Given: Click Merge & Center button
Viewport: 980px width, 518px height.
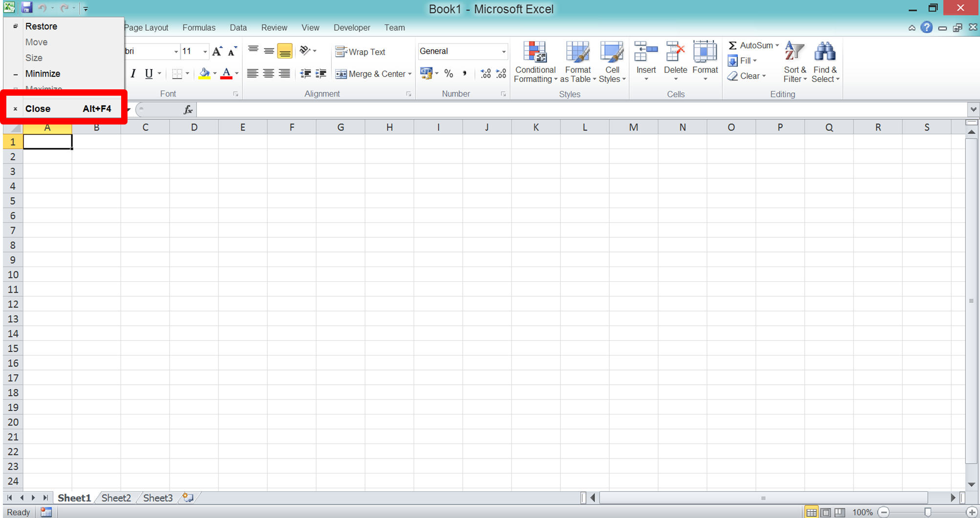Looking at the screenshot, I should click(370, 74).
